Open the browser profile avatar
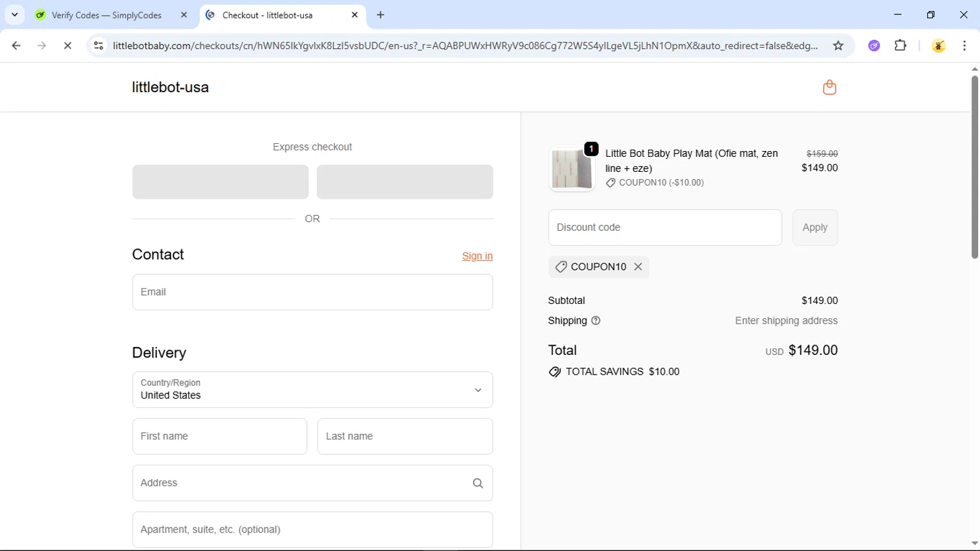980x551 pixels. coord(939,46)
